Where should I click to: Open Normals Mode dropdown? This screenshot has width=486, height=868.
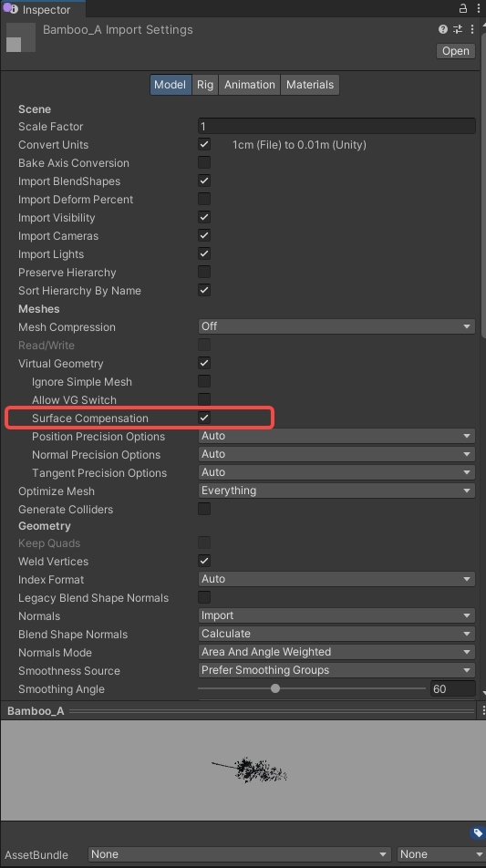(336, 652)
